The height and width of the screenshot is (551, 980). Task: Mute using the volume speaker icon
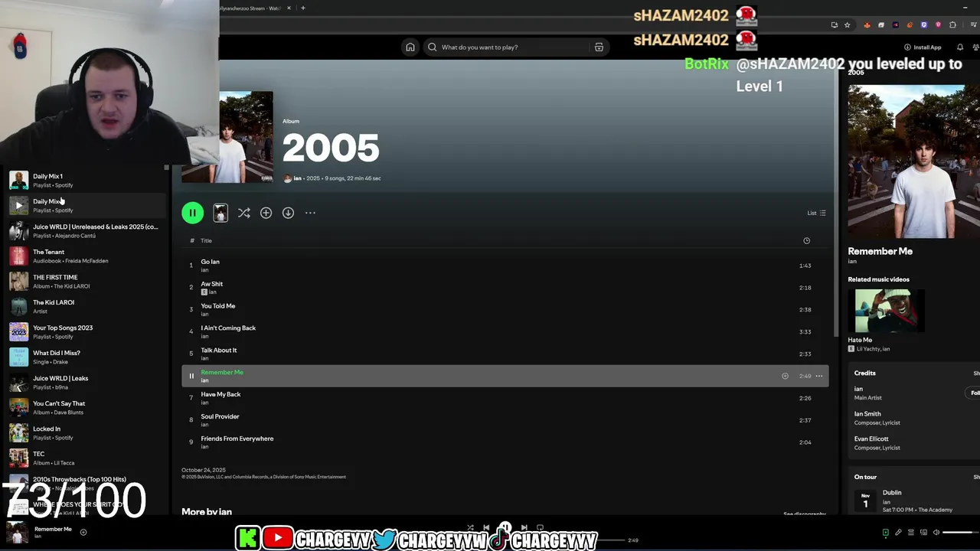point(936,533)
